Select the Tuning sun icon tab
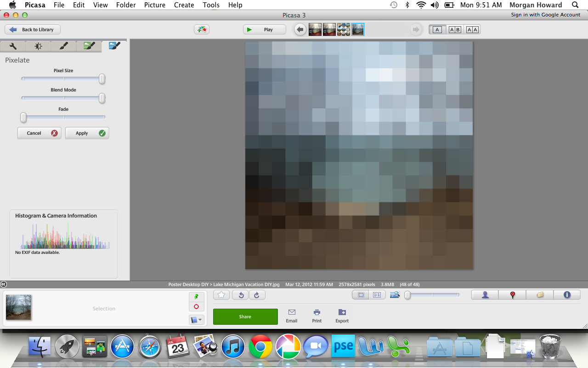 38,46
